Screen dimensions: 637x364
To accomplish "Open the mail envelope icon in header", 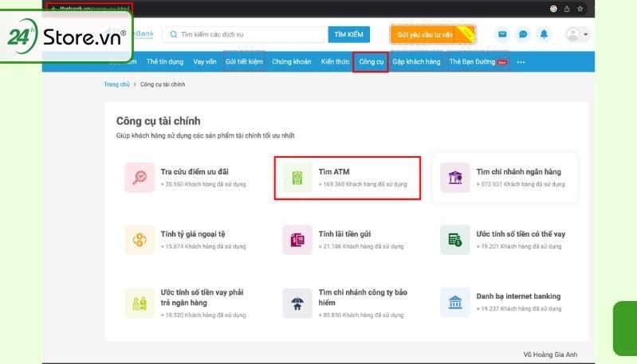I will tap(502, 34).
